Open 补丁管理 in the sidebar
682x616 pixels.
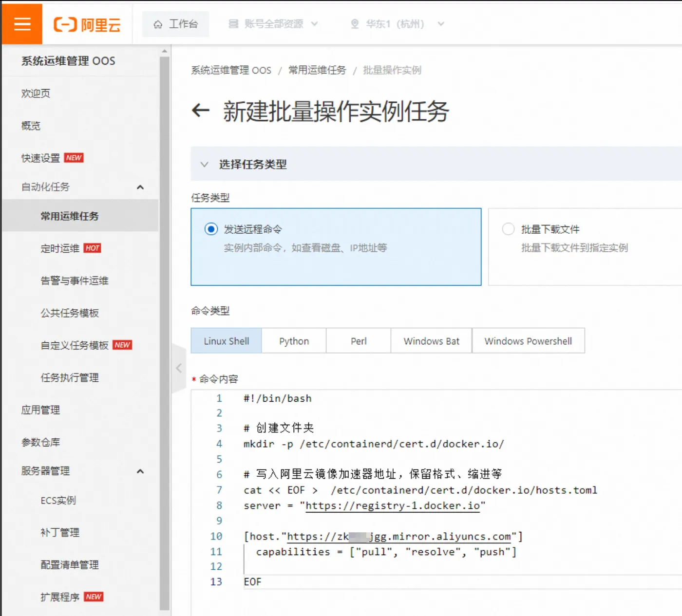coord(60,532)
